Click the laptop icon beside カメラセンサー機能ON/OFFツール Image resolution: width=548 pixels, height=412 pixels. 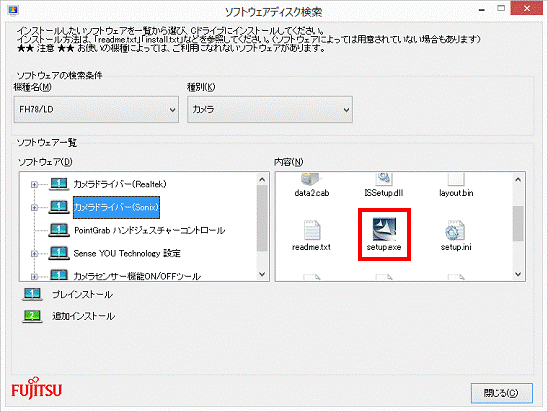pos(59,275)
